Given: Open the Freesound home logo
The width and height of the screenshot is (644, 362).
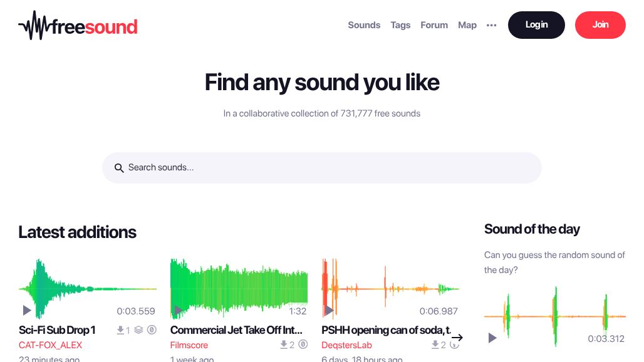Looking at the screenshot, I should (78, 26).
